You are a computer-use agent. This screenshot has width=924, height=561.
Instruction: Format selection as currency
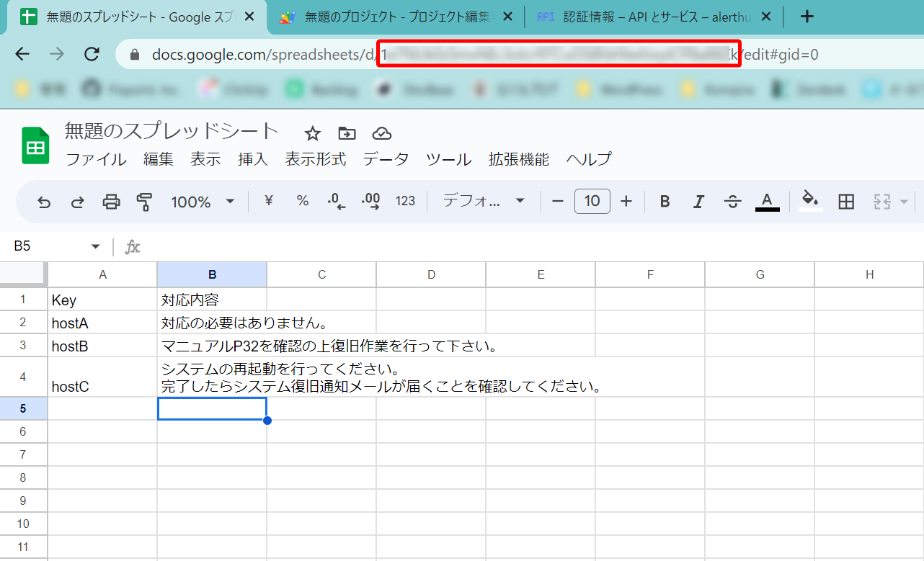267,202
